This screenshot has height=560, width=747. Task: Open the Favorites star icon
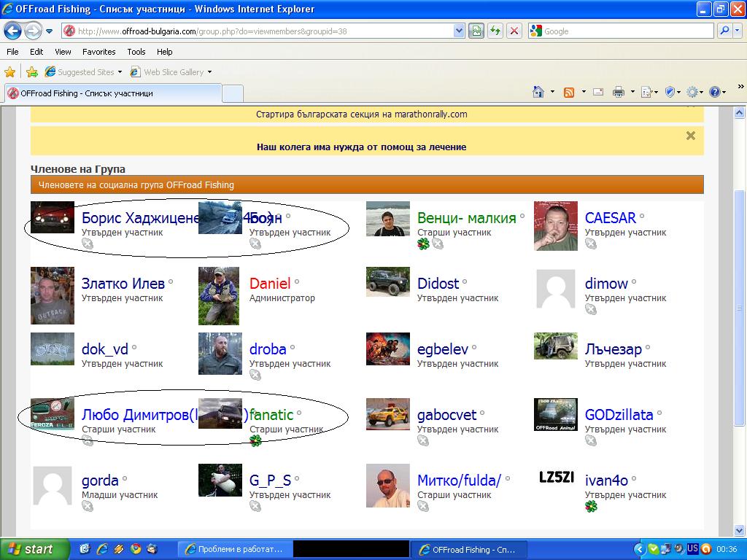point(10,72)
